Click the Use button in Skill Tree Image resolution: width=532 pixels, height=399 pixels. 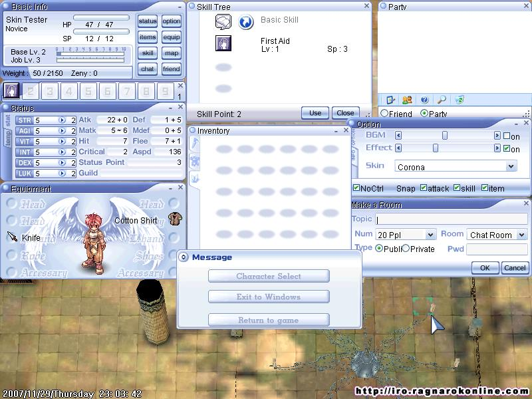(x=315, y=113)
